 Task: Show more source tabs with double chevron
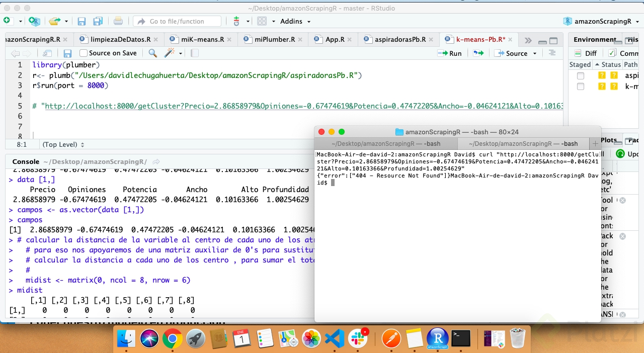click(528, 40)
